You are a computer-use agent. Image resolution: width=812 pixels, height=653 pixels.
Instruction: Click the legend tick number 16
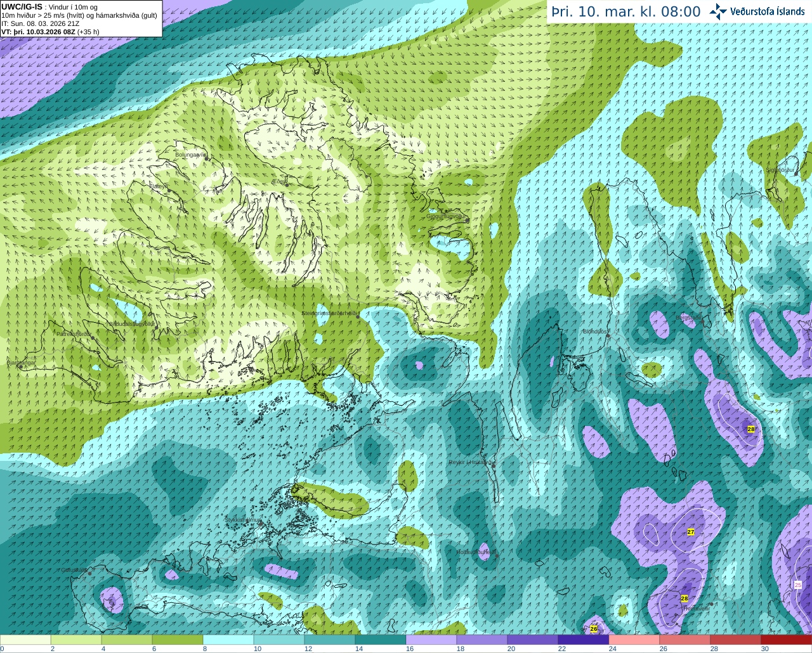click(409, 649)
